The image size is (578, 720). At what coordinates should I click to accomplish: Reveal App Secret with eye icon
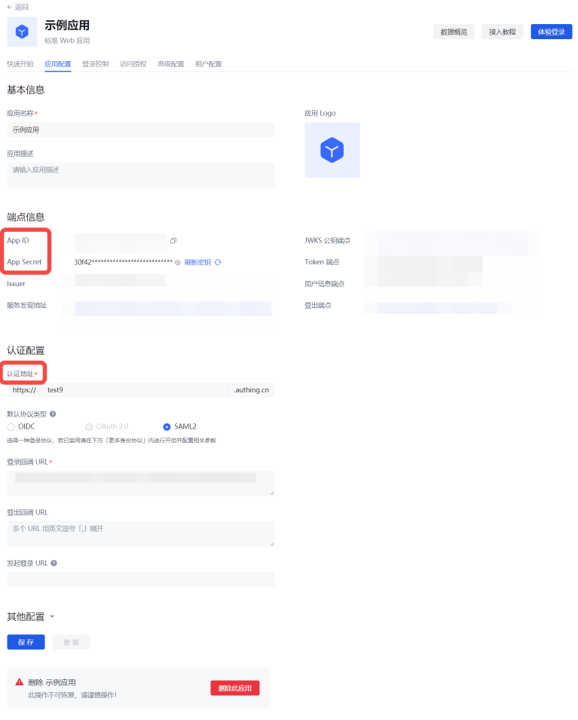tap(178, 262)
